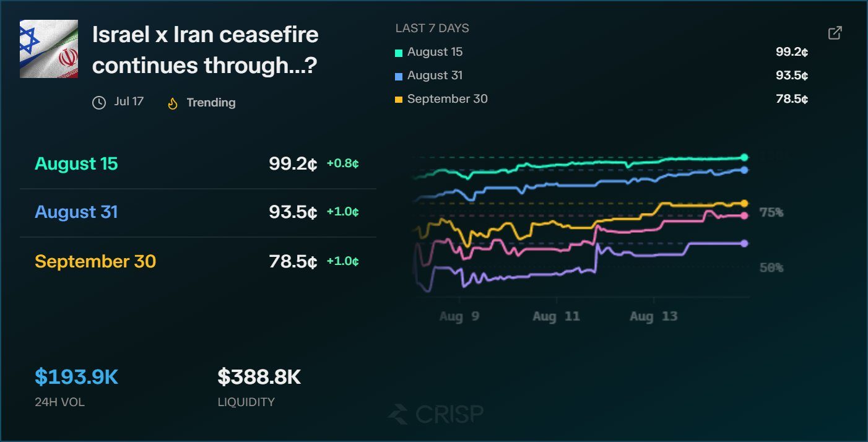868x442 pixels.
Task: Select the September 30 outcome row
Action: [x=198, y=261]
